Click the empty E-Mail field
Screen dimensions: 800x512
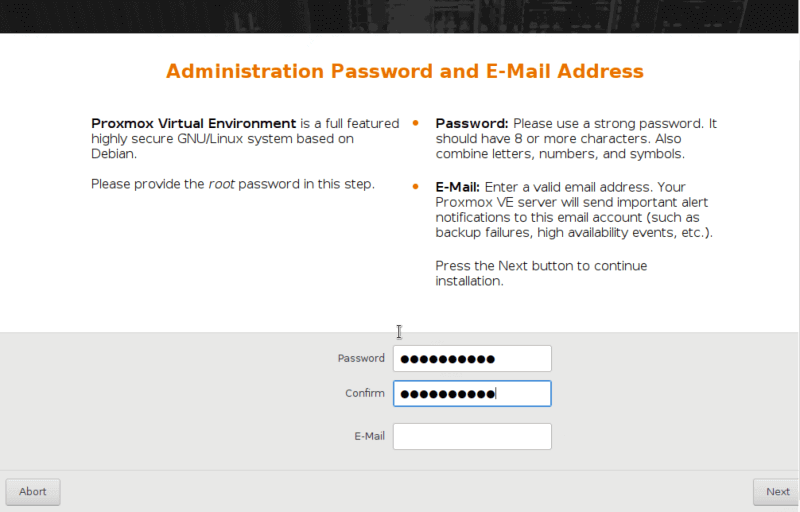point(472,437)
